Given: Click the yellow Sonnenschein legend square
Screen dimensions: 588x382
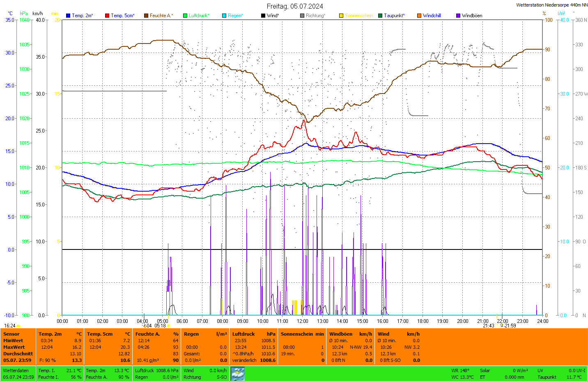Looking at the screenshot, I should [341, 16].
